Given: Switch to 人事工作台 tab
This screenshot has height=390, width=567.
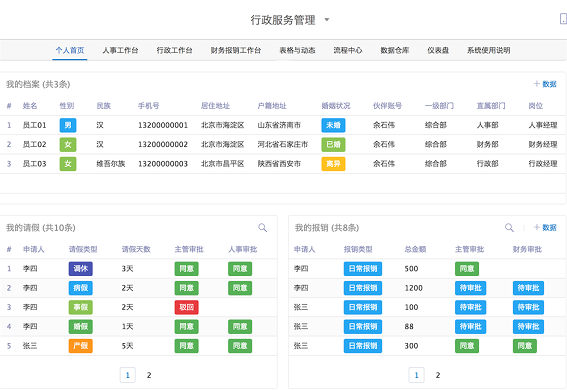Looking at the screenshot, I should point(120,50).
